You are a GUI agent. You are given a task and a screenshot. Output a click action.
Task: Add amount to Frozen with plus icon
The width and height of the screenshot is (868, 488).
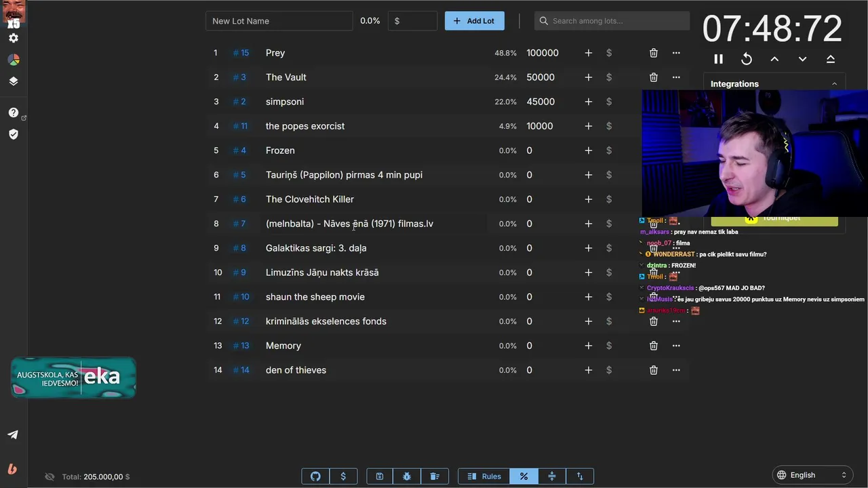tap(589, 150)
